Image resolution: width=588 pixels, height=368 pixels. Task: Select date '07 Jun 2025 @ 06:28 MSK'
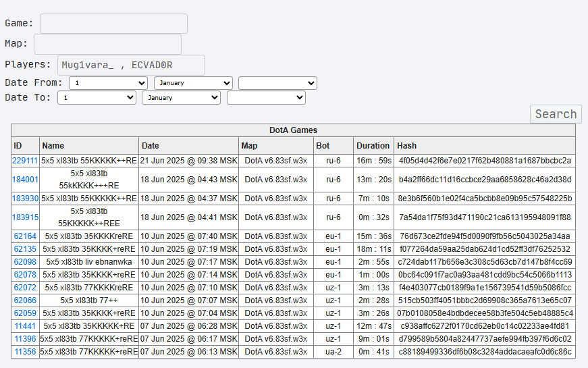(x=188, y=326)
